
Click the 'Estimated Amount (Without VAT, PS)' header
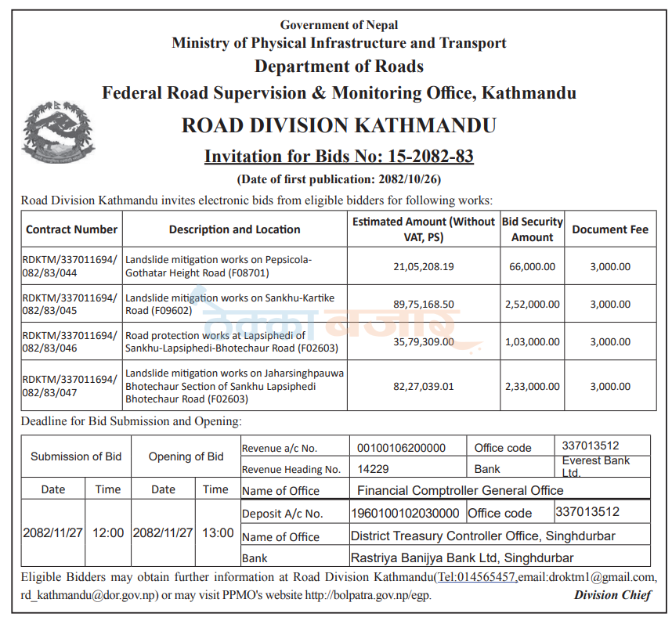[424, 229]
